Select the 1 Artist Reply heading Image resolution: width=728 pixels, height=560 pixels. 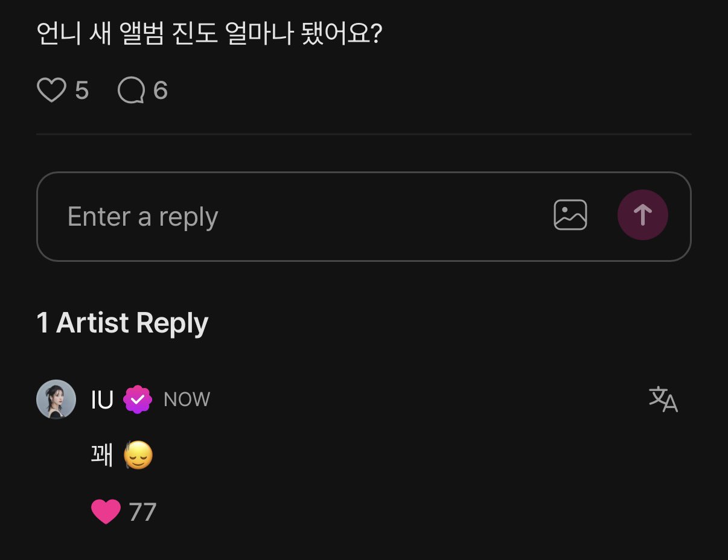(123, 323)
